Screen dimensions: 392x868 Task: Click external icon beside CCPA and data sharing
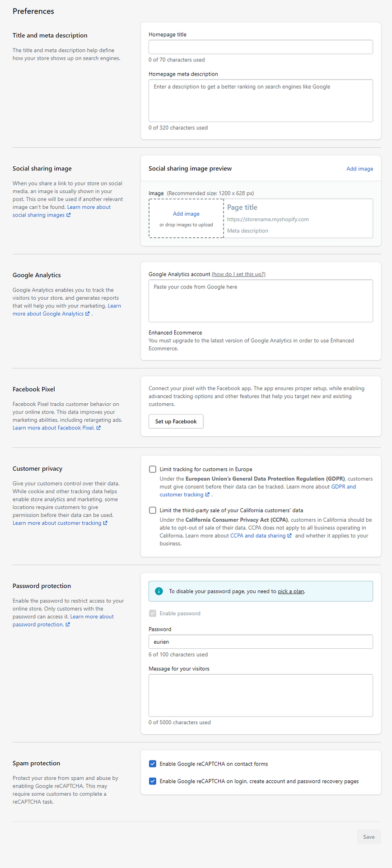click(289, 536)
